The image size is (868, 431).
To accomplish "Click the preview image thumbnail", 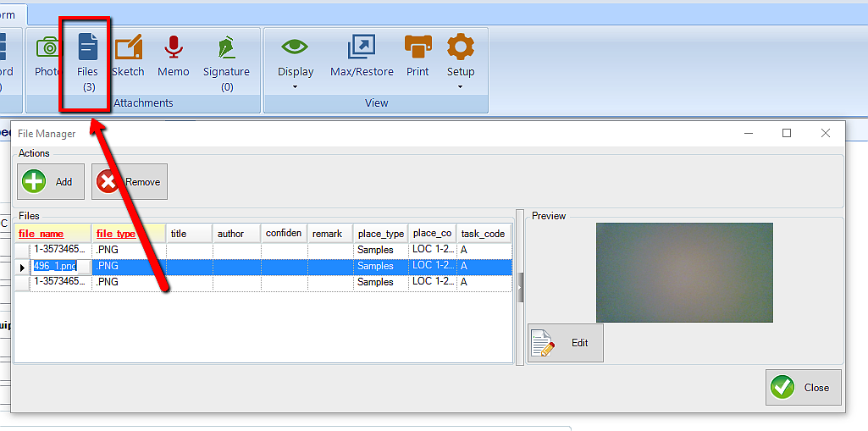I will 684,272.
